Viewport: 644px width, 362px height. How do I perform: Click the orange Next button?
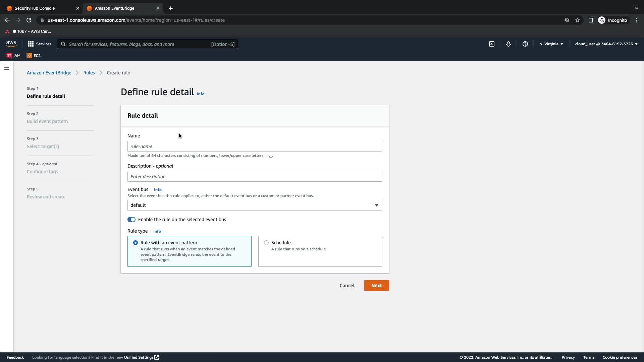(376, 286)
